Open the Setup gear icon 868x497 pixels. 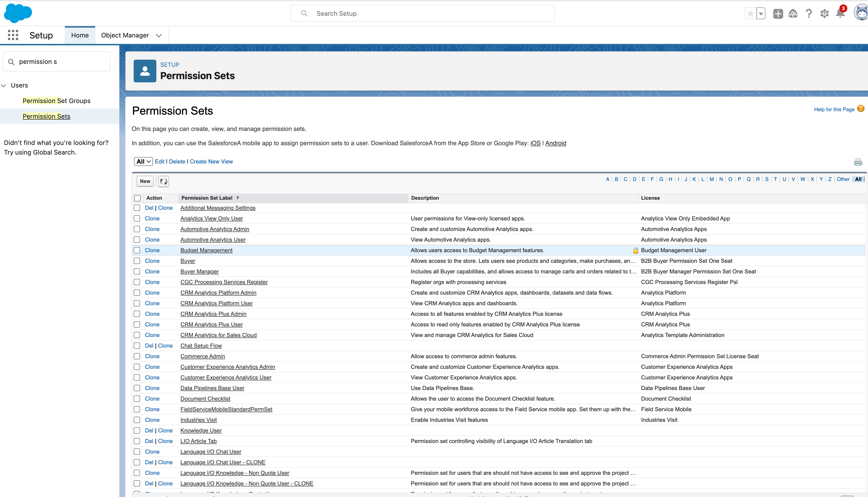coord(824,14)
